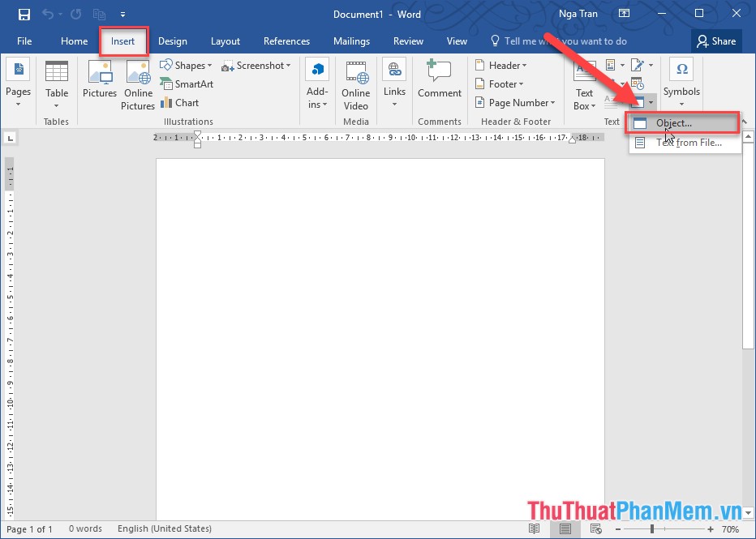The height and width of the screenshot is (539, 756).
Task: Open the Links dropdown
Action: pyautogui.click(x=394, y=83)
